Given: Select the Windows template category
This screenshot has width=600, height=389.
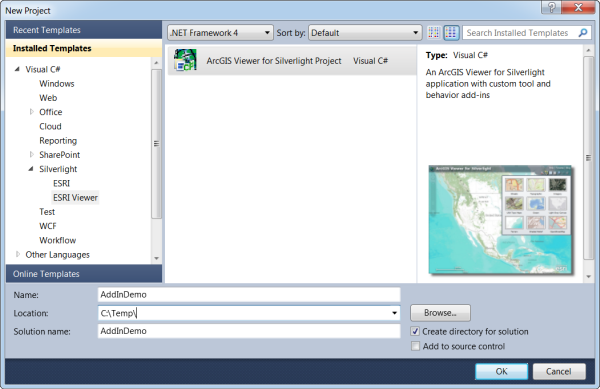Looking at the screenshot, I should click(57, 83).
